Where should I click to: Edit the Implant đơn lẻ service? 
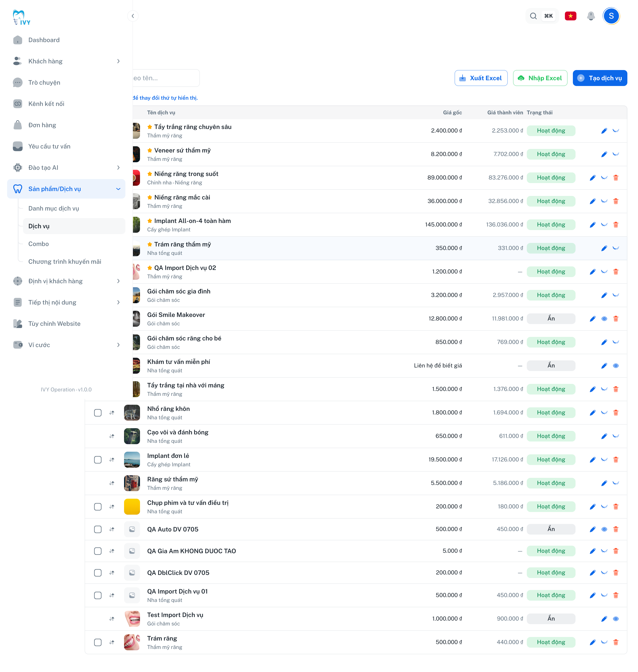pyautogui.click(x=592, y=460)
